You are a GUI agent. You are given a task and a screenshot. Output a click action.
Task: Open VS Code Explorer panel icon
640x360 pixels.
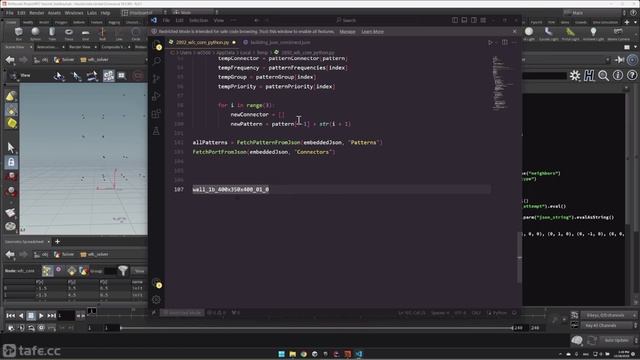click(157, 45)
